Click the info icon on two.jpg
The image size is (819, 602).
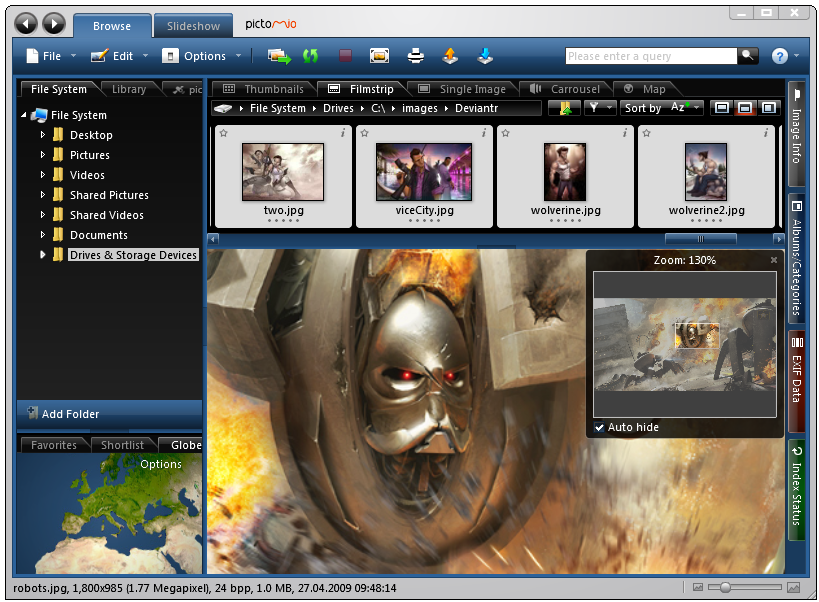(x=343, y=133)
